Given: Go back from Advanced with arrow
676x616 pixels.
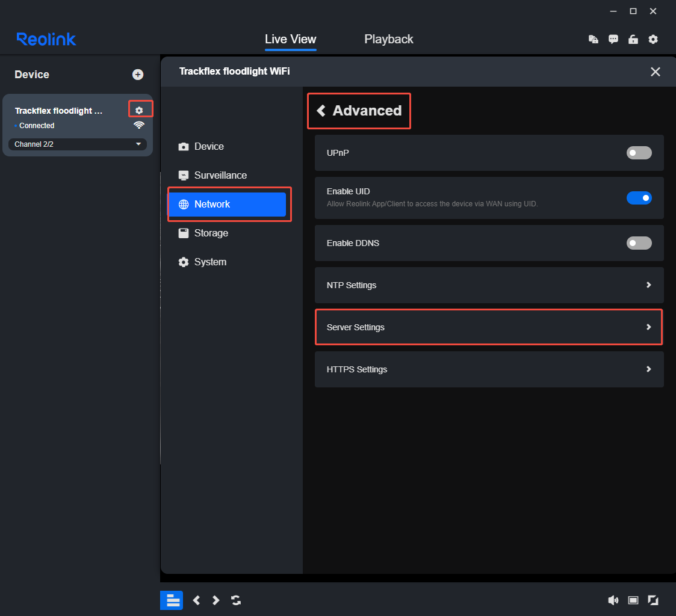Looking at the screenshot, I should 321,111.
